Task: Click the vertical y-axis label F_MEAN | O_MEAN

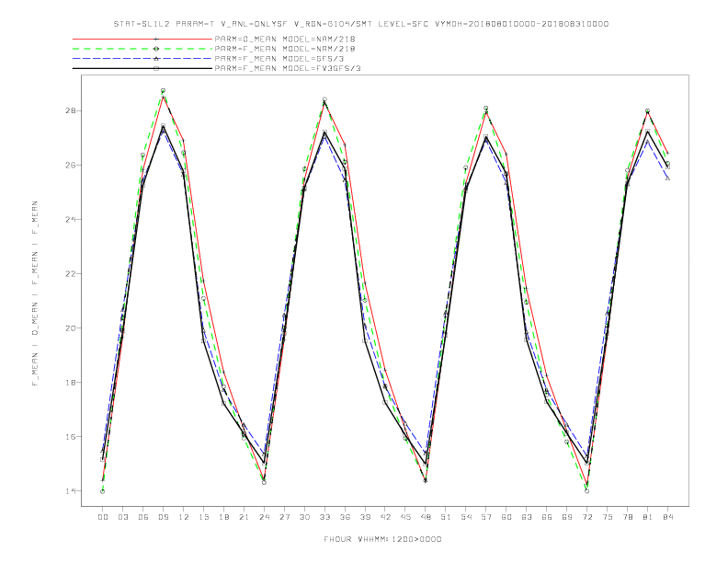Action: [35, 293]
